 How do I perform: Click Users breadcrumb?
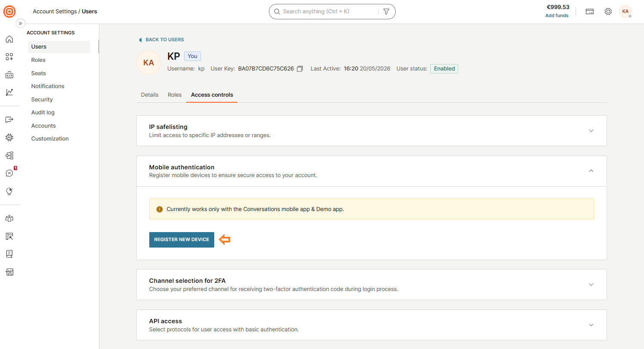(x=89, y=12)
